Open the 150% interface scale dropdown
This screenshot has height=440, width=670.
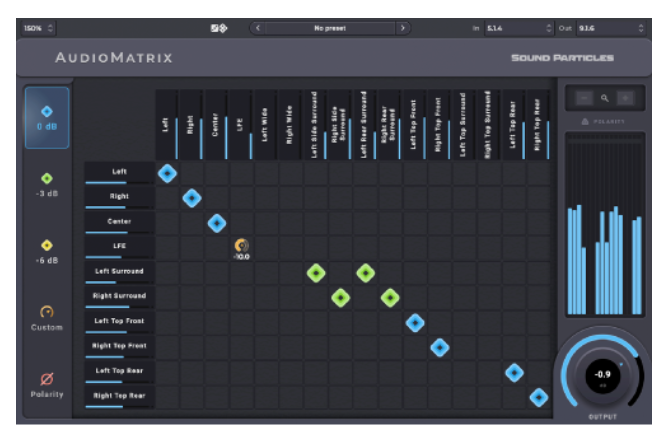[x=38, y=28]
